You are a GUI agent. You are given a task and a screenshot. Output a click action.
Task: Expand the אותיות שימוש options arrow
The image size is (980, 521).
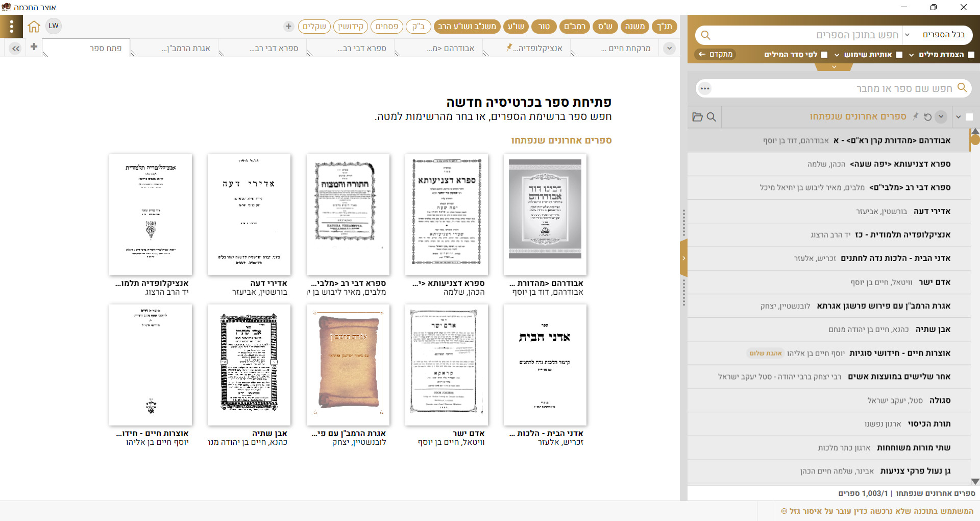[x=837, y=55]
